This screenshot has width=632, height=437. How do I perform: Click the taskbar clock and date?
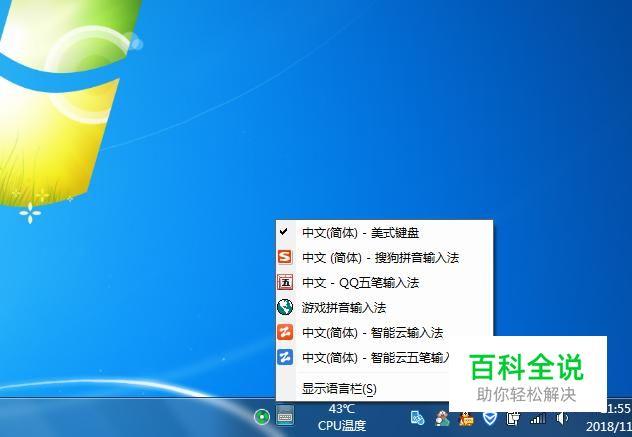point(609,418)
